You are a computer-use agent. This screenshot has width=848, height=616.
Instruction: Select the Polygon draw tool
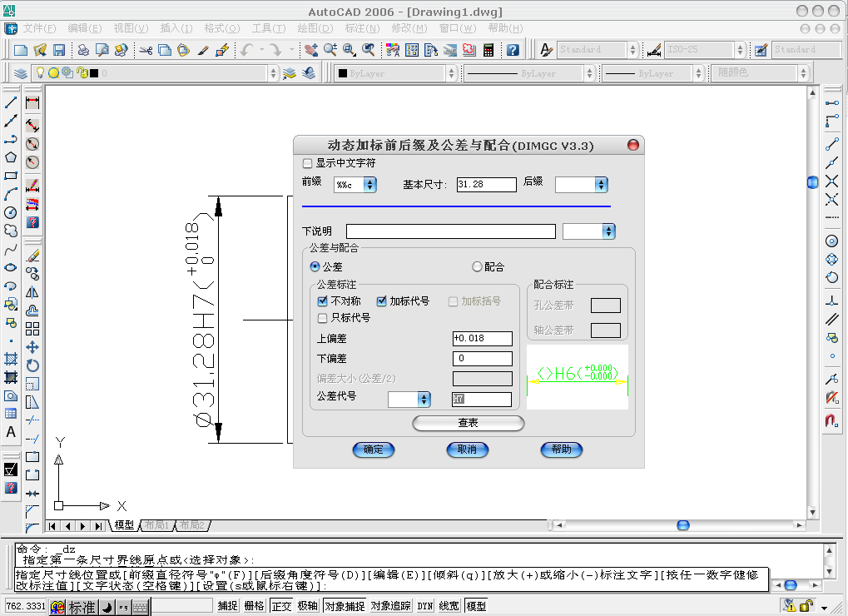10,157
